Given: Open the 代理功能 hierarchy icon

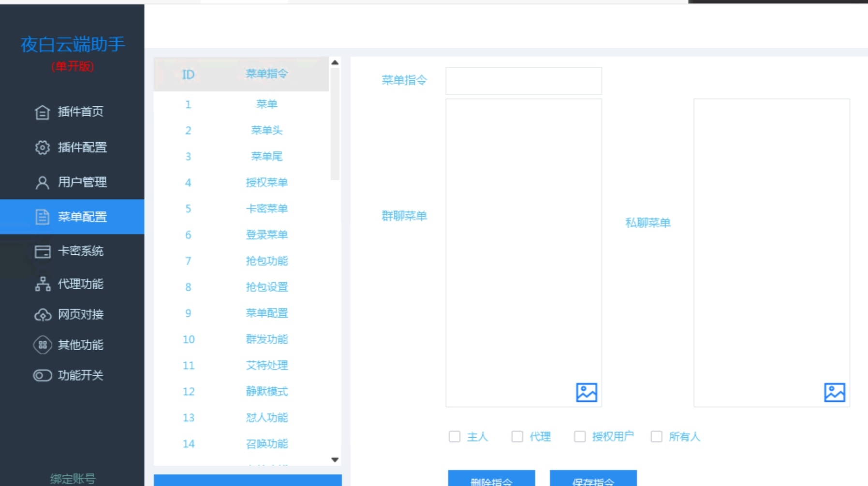Looking at the screenshot, I should pyautogui.click(x=43, y=285).
